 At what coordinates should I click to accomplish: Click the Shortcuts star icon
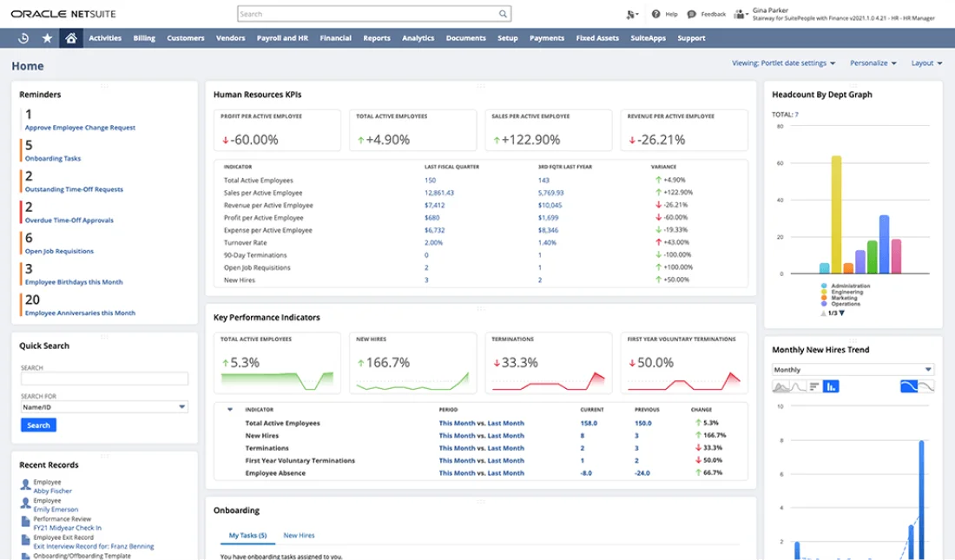tap(47, 38)
